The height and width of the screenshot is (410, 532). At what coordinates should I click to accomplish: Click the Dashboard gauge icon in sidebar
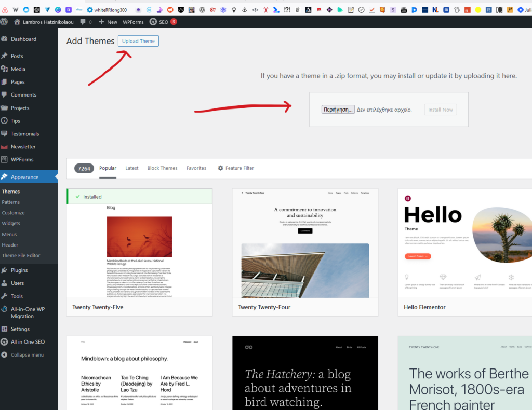click(5, 39)
